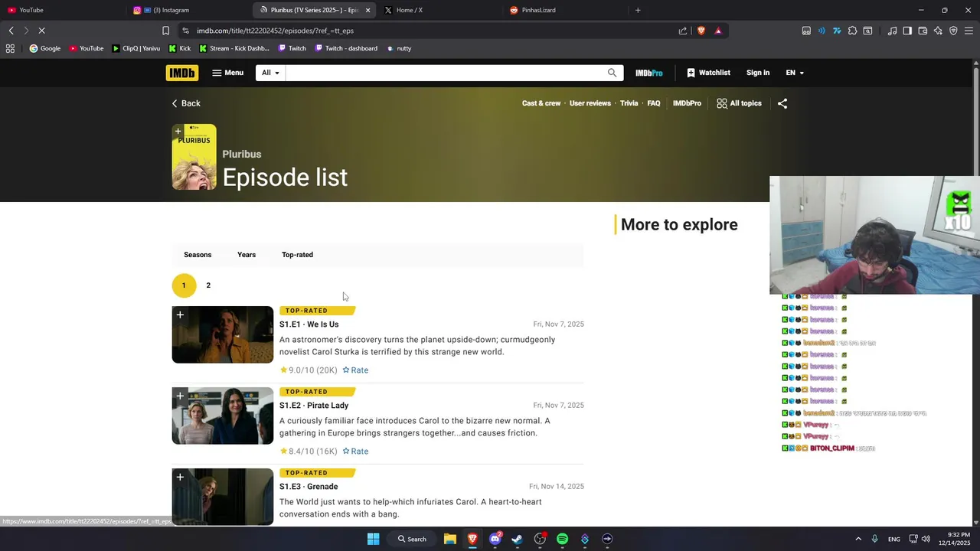This screenshot has width=980, height=551.
Task: Open the ClipQ | Yanivu bookmark
Action: [136, 48]
